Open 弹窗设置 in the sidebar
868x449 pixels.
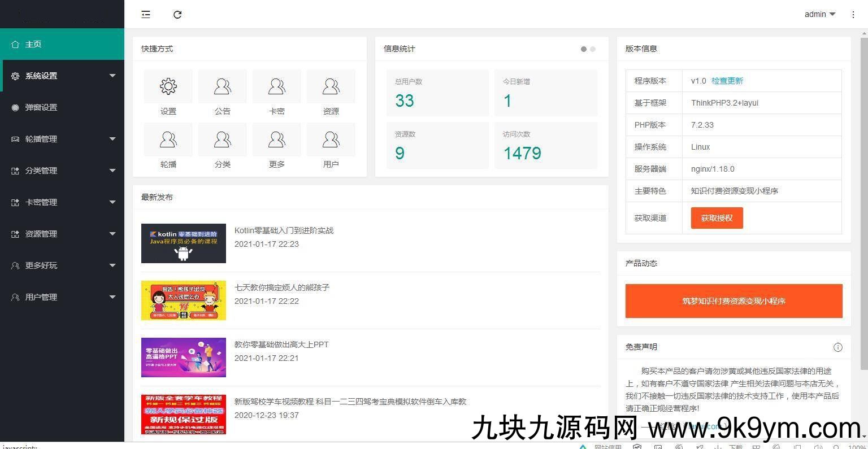click(62, 107)
